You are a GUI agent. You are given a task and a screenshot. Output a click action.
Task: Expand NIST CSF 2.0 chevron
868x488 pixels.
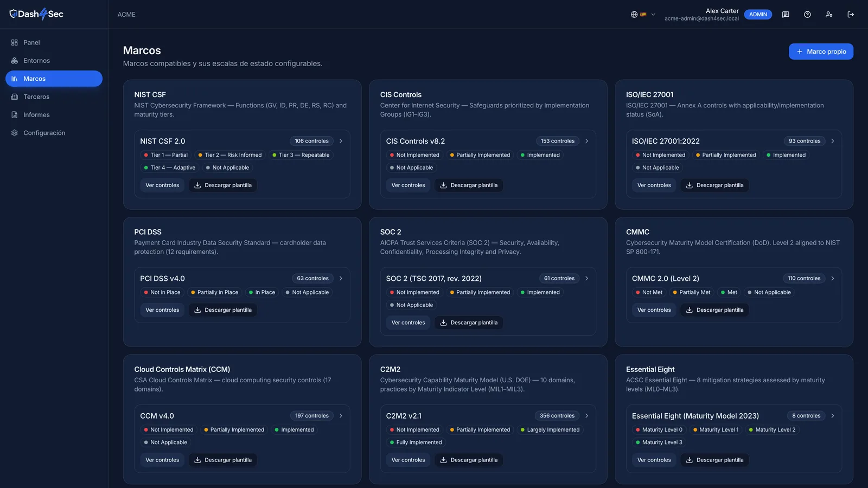(x=341, y=141)
